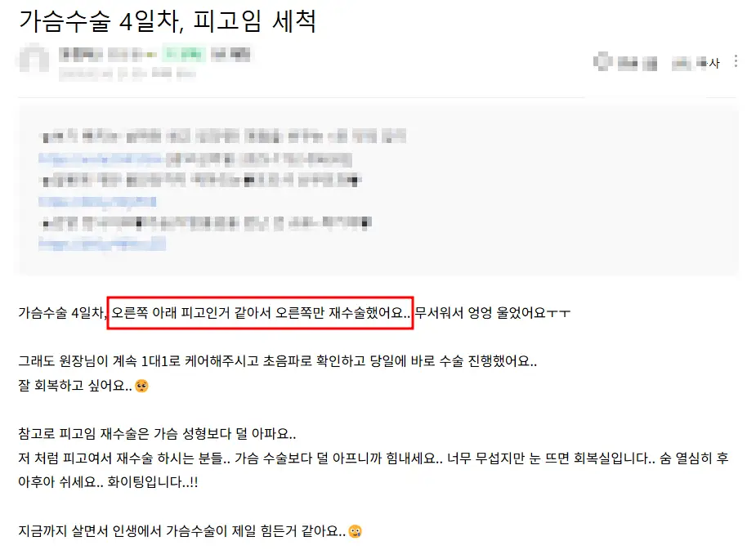Click the crying emoji at end of last line
Image resolution: width=756 pixels, height=559 pixels.
tap(355, 531)
